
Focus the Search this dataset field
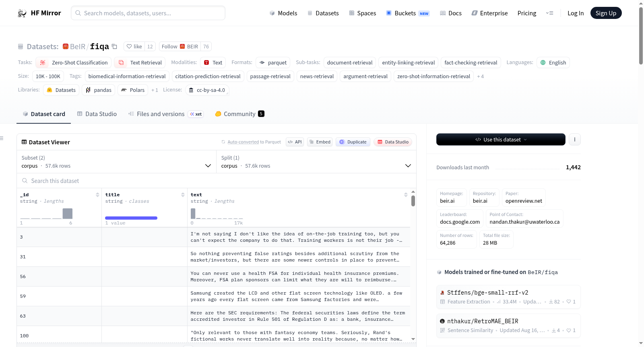[x=217, y=181]
